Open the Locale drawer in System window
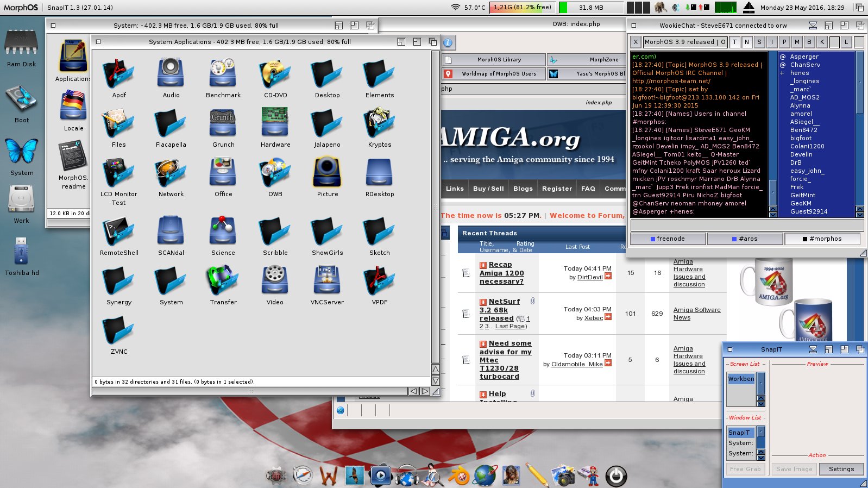This screenshot has height=488, width=868. 73,106
